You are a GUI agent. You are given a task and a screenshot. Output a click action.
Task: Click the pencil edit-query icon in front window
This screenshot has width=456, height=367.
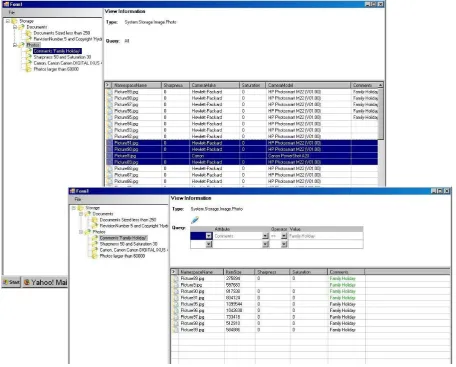point(195,220)
